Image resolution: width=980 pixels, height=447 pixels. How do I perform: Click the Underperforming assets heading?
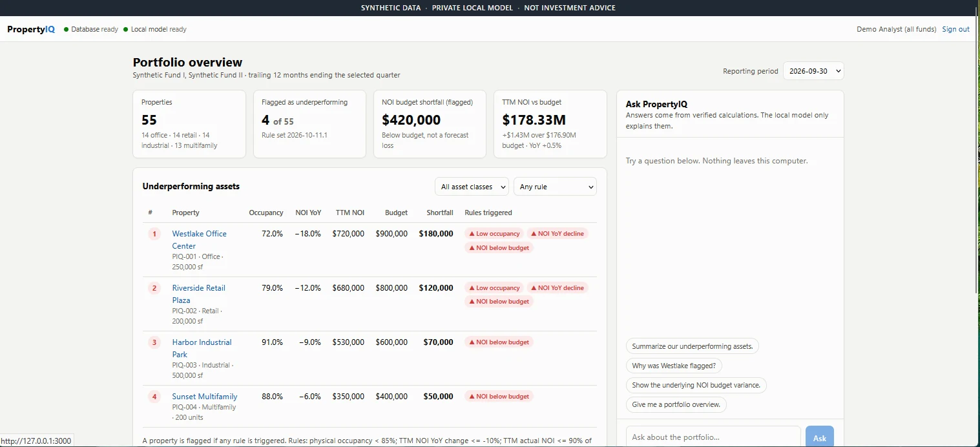click(x=191, y=186)
